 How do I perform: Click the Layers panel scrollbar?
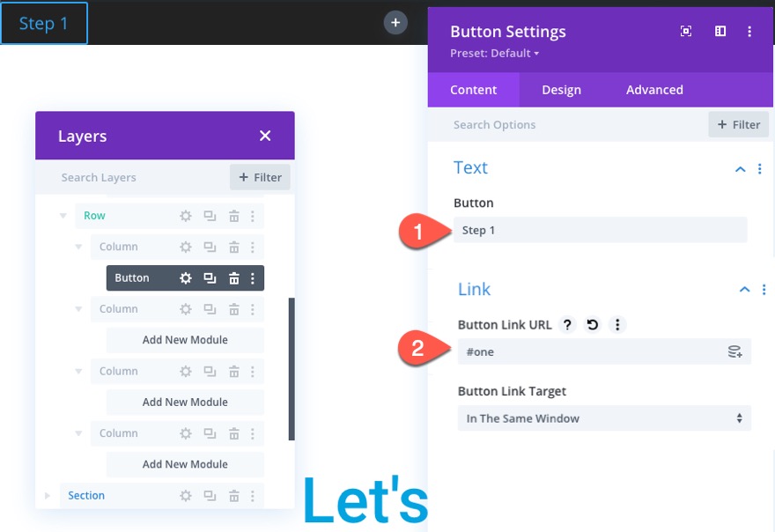(292, 369)
